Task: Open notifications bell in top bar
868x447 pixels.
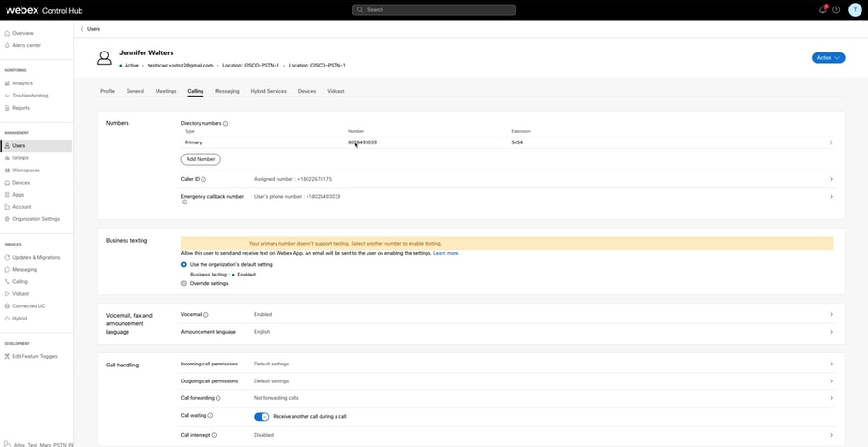Action: point(823,9)
